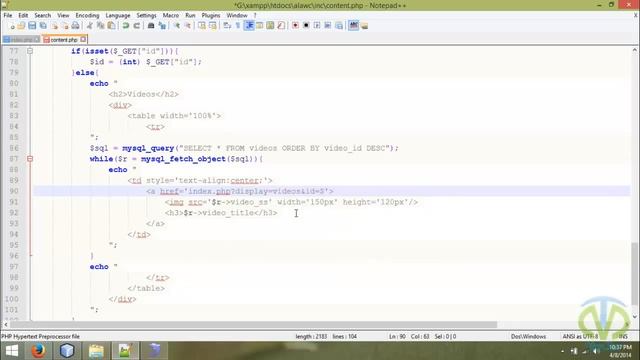Click the Save Recorded Macro icon
The width and height of the screenshot is (640, 360).
(339, 26)
